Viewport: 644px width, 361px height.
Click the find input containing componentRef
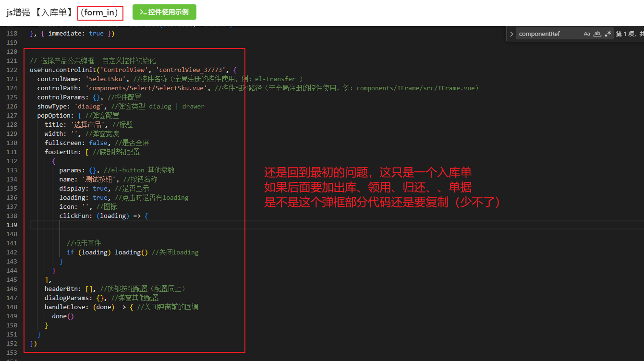(x=547, y=34)
